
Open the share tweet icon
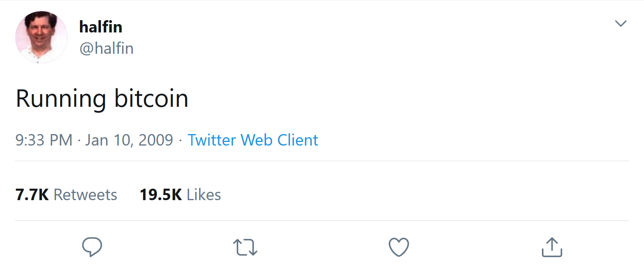tap(552, 247)
